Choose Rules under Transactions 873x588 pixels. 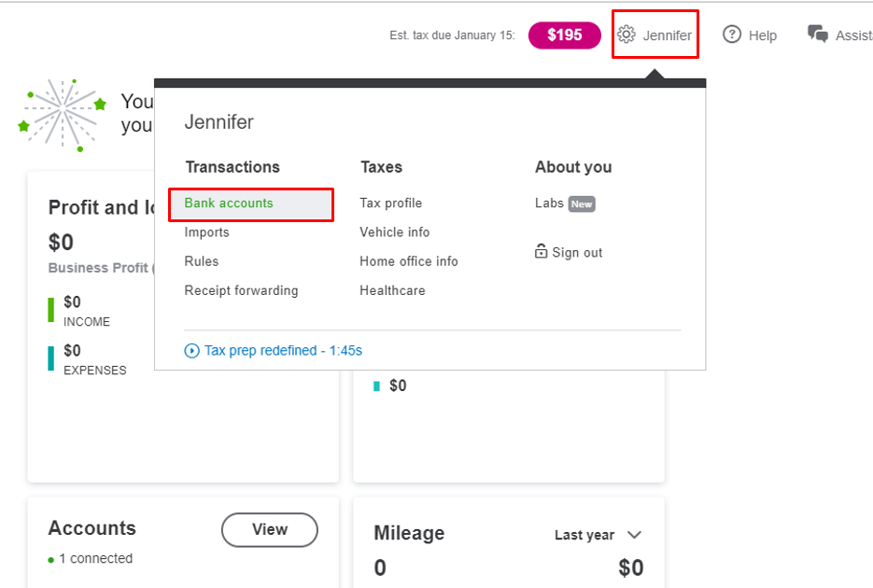click(x=202, y=261)
